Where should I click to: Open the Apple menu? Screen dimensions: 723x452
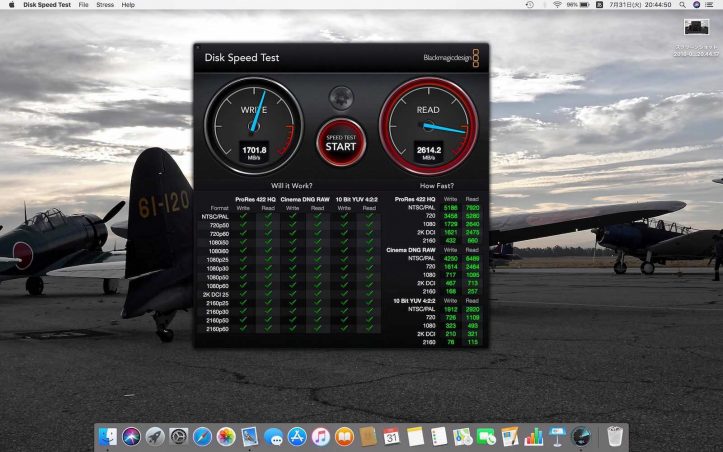pos(12,5)
